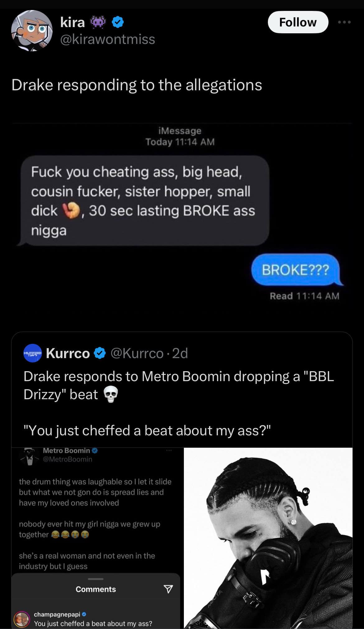Open the @kirawontmiss handle
Screen dimensions: 364x629
pos(107,39)
